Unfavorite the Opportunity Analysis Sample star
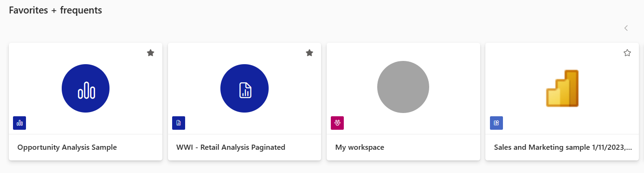The image size is (644, 173). (150, 53)
